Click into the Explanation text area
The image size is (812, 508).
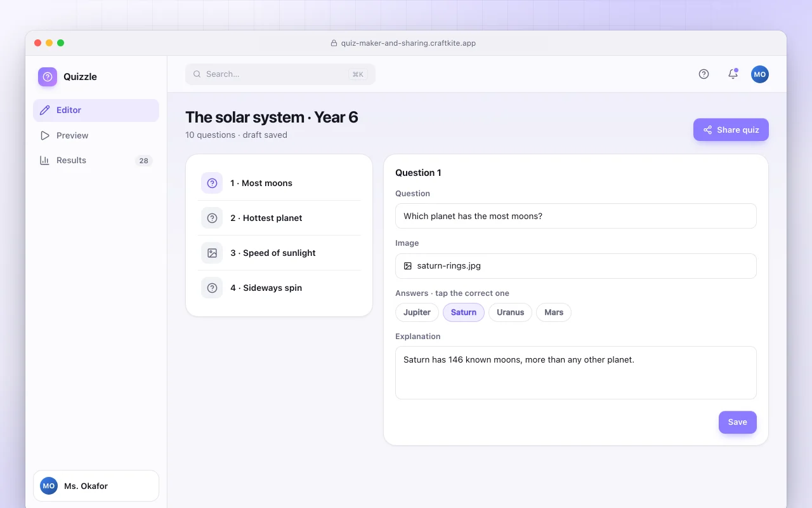click(x=576, y=373)
